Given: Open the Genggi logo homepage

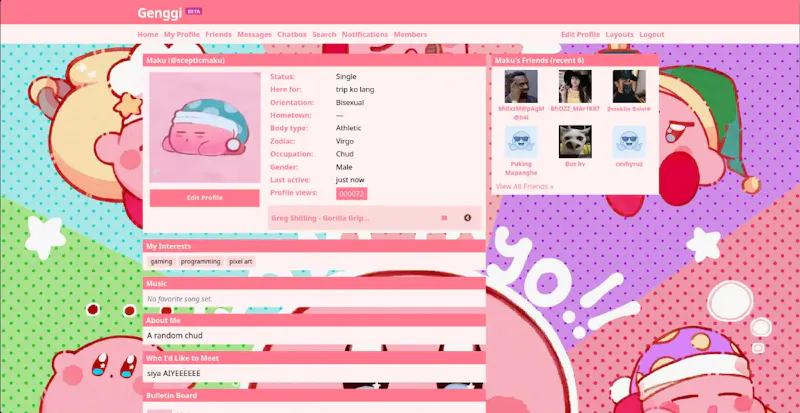Looking at the screenshot, I should [159, 13].
